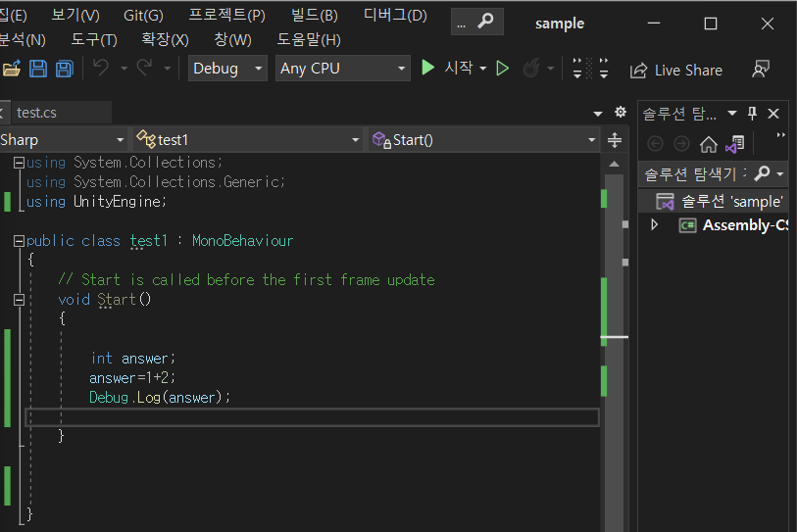Click the using UnityEngine; line
This screenshot has width=797, height=532.
[x=96, y=202]
